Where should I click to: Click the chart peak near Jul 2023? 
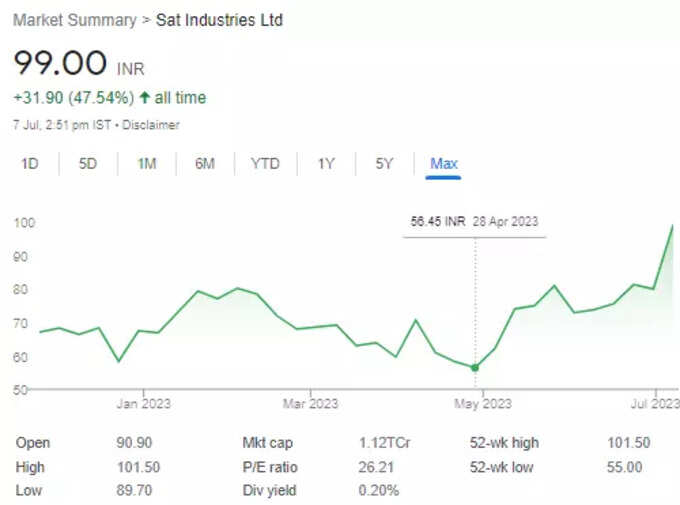(673, 226)
